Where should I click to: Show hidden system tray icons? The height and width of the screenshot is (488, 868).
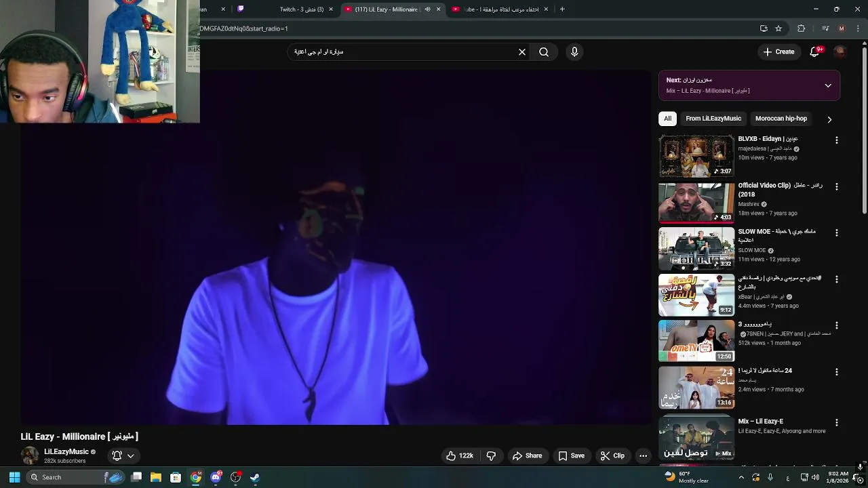pos(741,477)
